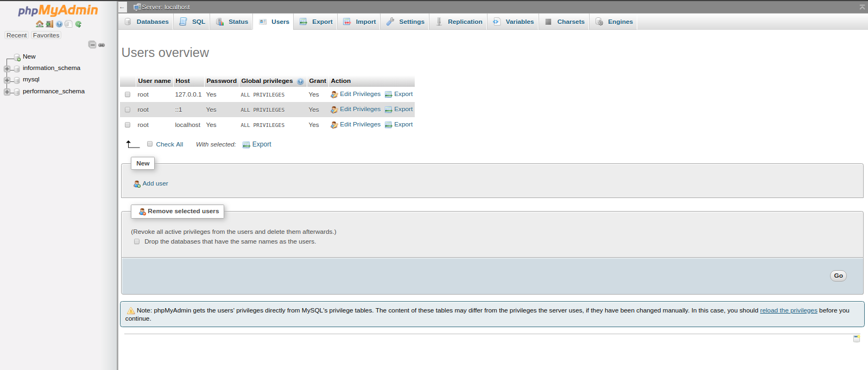Click the Home icon in the sidebar
Image resolution: width=868 pixels, height=370 pixels.
coord(40,24)
